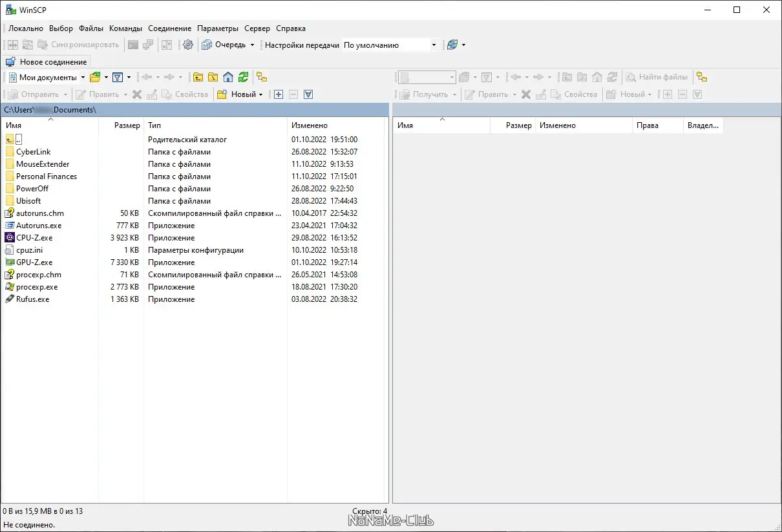
Task: Sort left panel by Размер column header
Action: pos(121,125)
